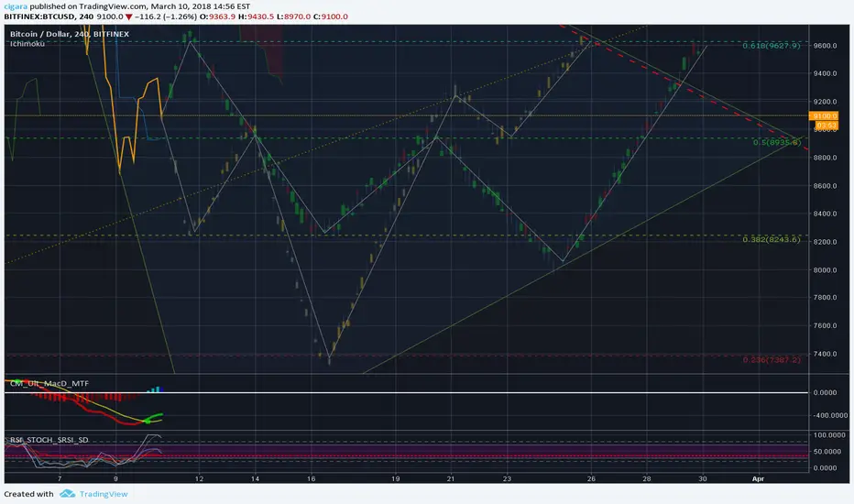
Task: Click the high value H:9430.5
Action: point(257,16)
